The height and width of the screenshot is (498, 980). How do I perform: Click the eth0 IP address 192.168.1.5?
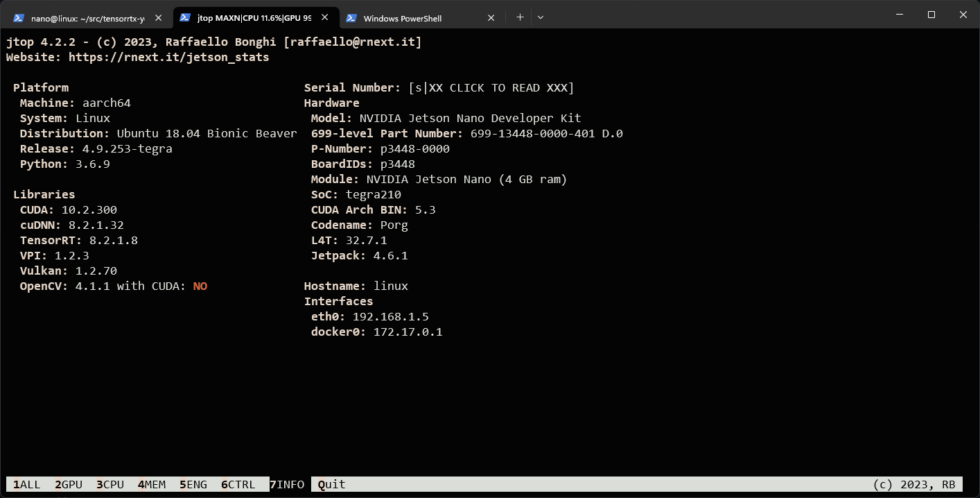pos(392,316)
